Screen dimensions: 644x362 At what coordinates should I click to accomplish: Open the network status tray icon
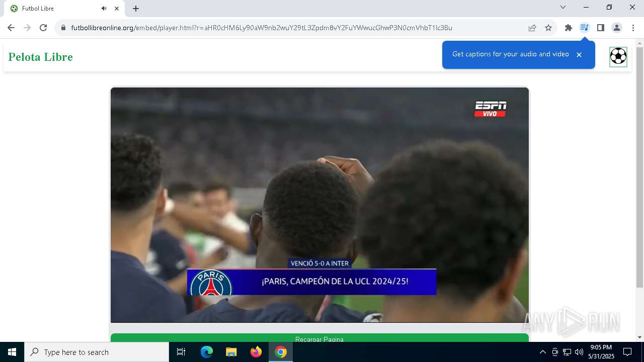[567, 352]
